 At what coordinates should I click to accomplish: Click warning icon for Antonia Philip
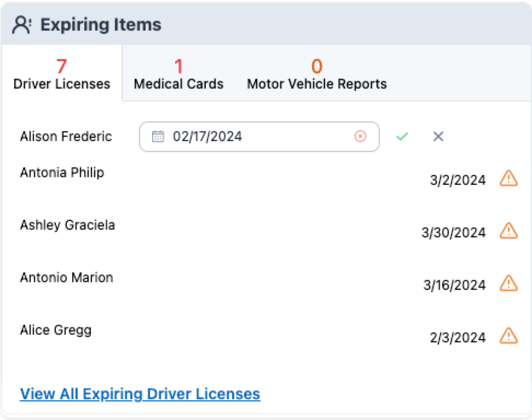click(x=508, y=178)
